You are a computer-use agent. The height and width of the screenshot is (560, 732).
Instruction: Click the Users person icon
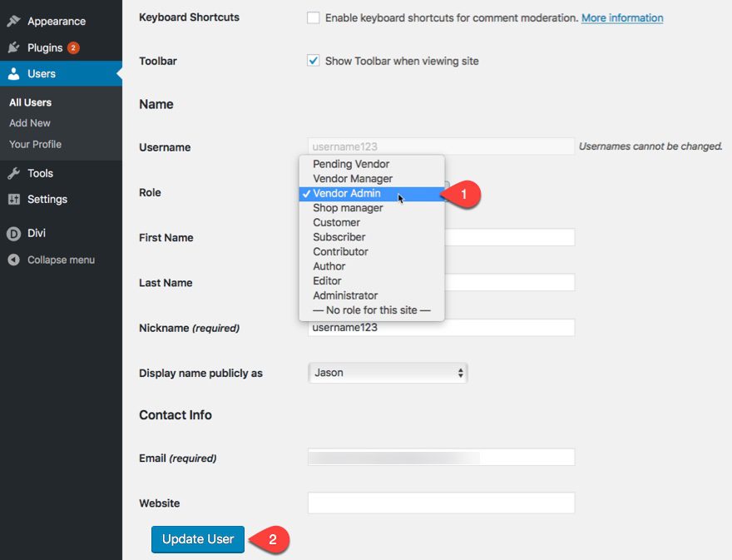click(x=14, y=74)
